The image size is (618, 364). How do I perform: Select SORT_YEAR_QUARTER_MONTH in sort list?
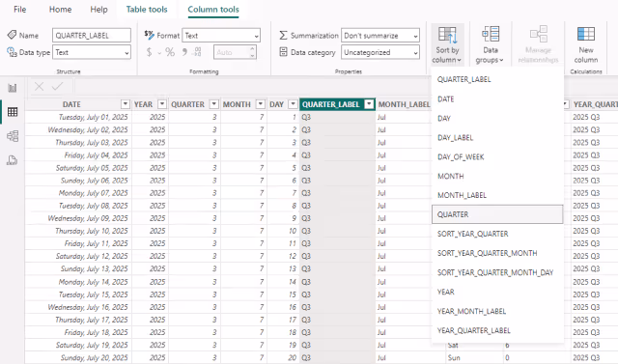(x=497, y=253)
